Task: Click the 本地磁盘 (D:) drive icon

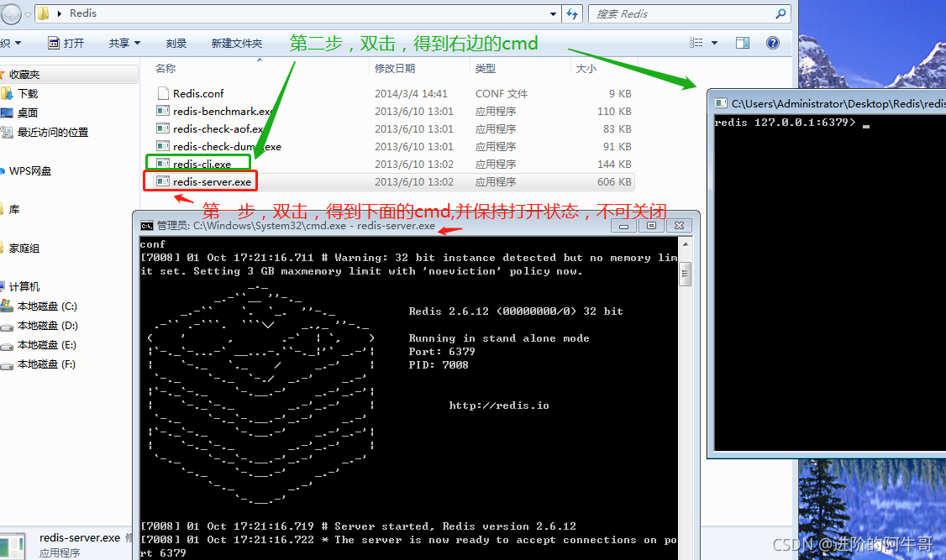Action: click(7, 326)
